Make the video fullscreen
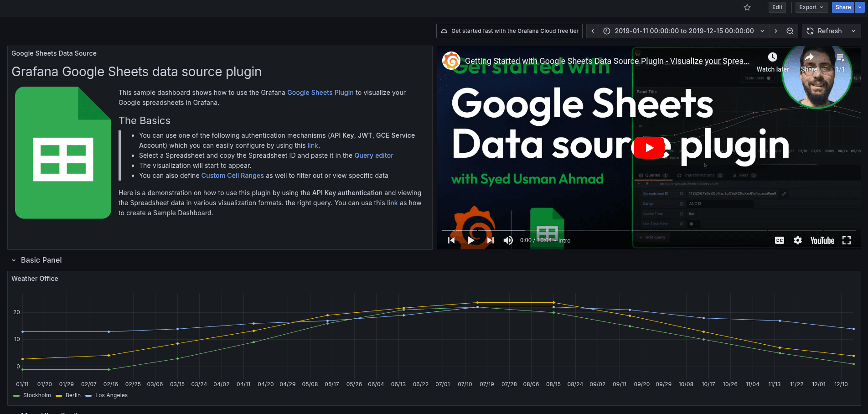 point(847,240)
